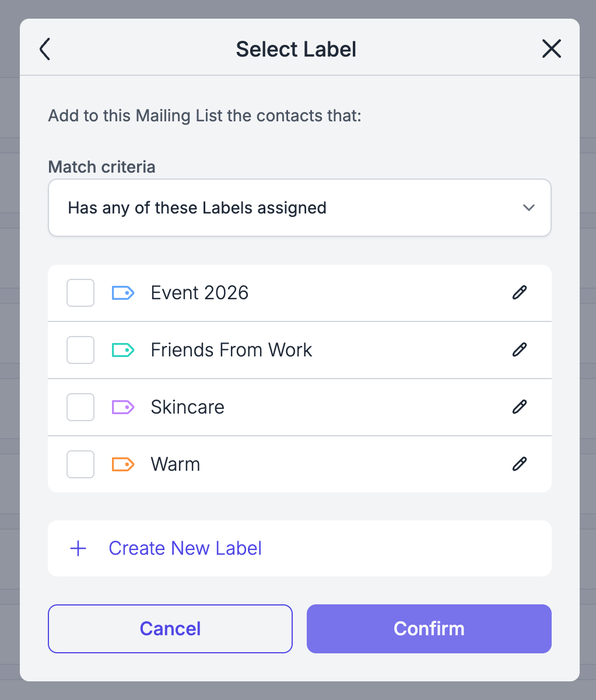596x700 pixels.
Task: Close the Select Label dialog
Action: (x=551, y=49)
